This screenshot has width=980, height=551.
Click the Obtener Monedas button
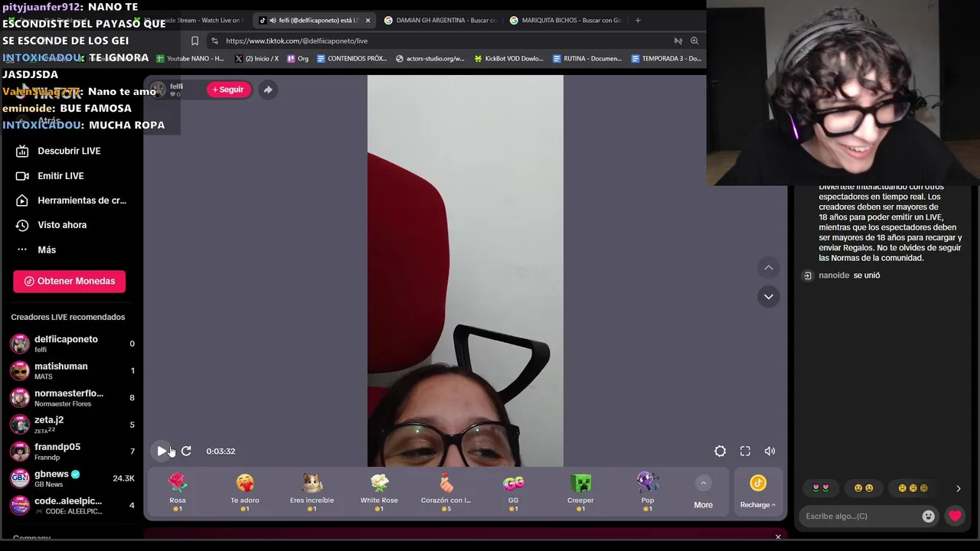69,281
